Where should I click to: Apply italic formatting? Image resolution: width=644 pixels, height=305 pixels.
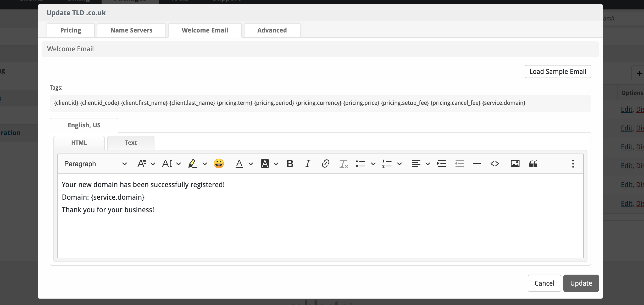tap(308, 164)
